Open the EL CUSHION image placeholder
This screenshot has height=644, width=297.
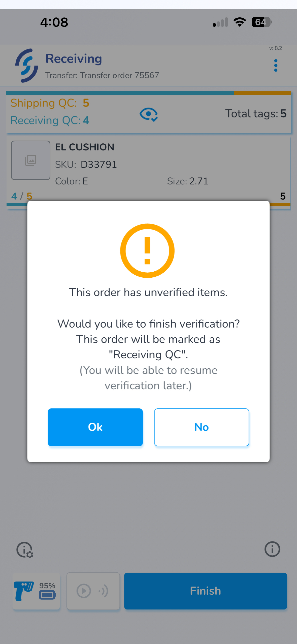pos(31,160)
